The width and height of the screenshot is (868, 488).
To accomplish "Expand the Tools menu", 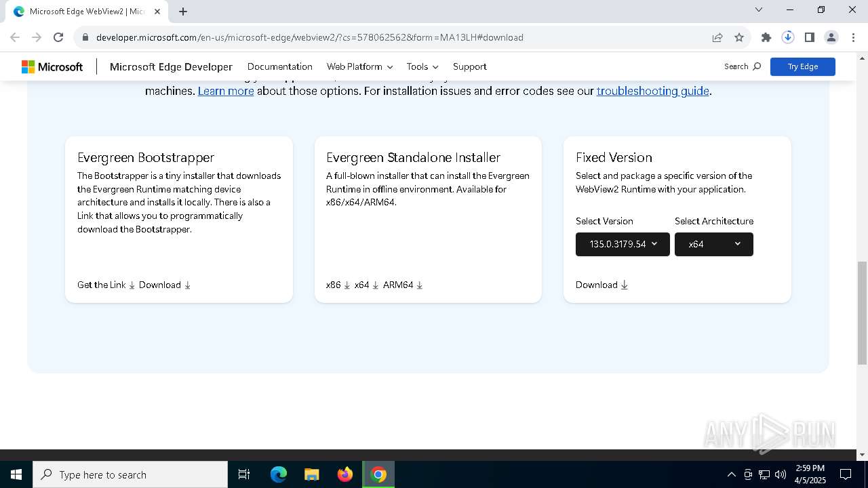I will (422, 66).
